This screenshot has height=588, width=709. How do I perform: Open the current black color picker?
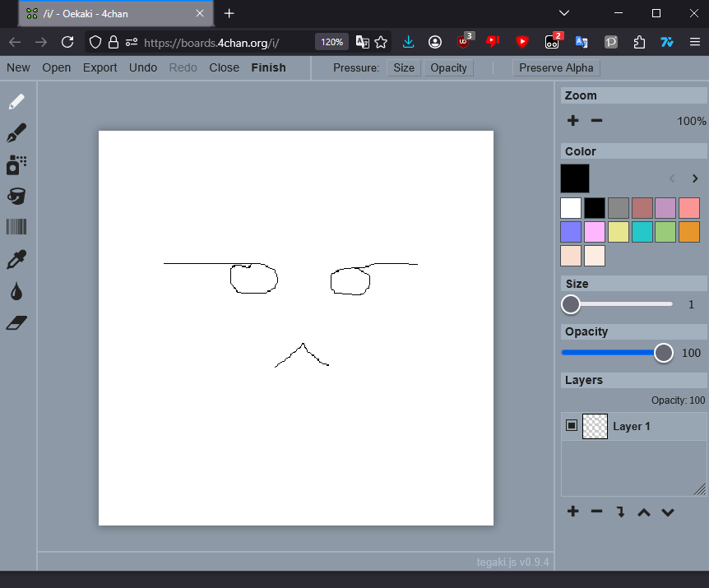[x=575, y=178]
